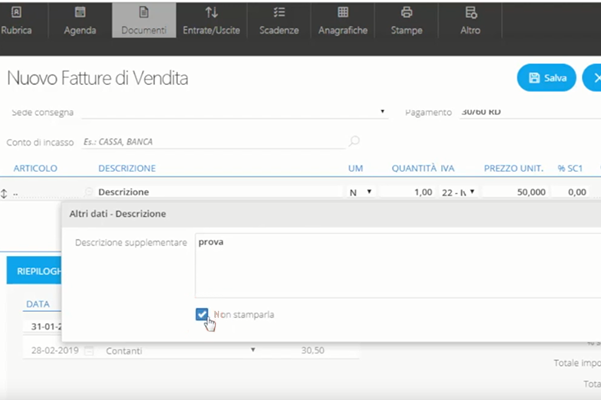Uncheck the Non stamparla checkbox
Image resolution: width=601 pixels, height=400 pixels.
203,315
